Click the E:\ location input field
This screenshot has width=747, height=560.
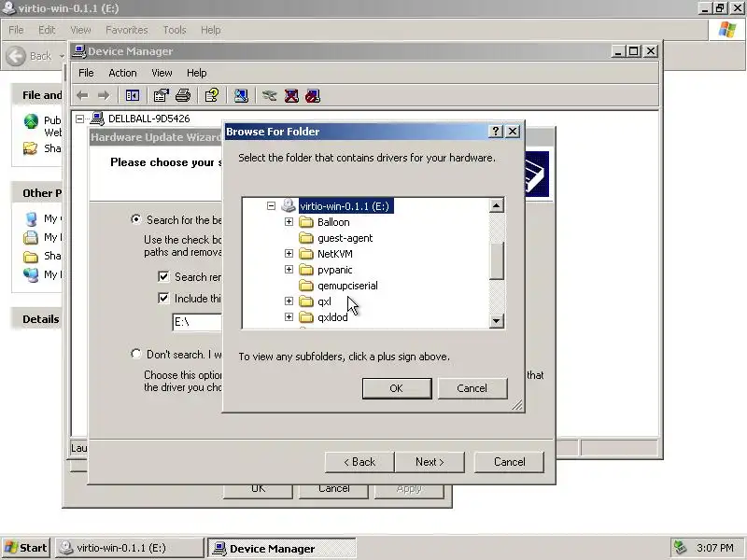click(197, 322)
